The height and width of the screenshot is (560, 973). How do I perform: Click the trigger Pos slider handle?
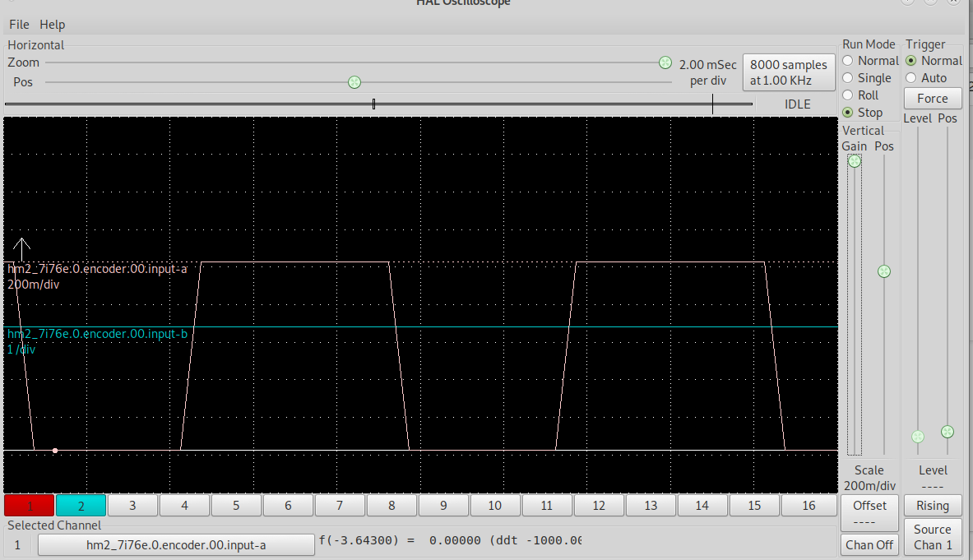tap(948, 432)
